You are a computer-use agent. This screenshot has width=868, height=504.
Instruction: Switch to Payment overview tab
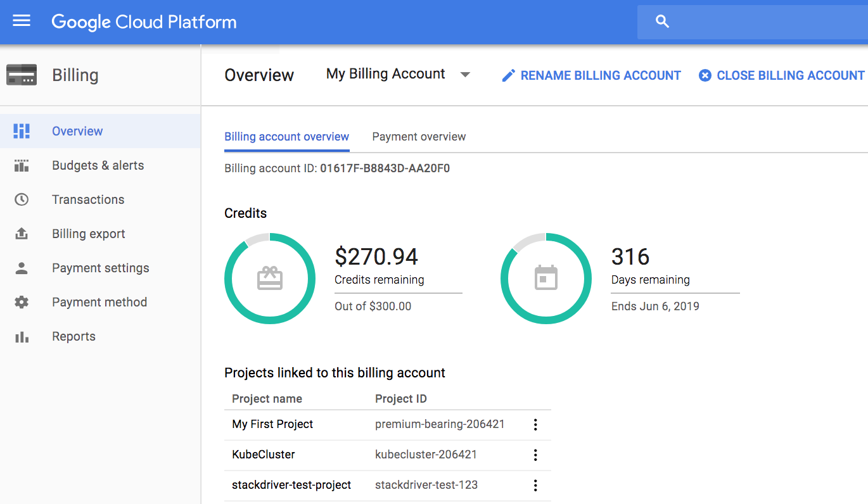coord(419,137)
